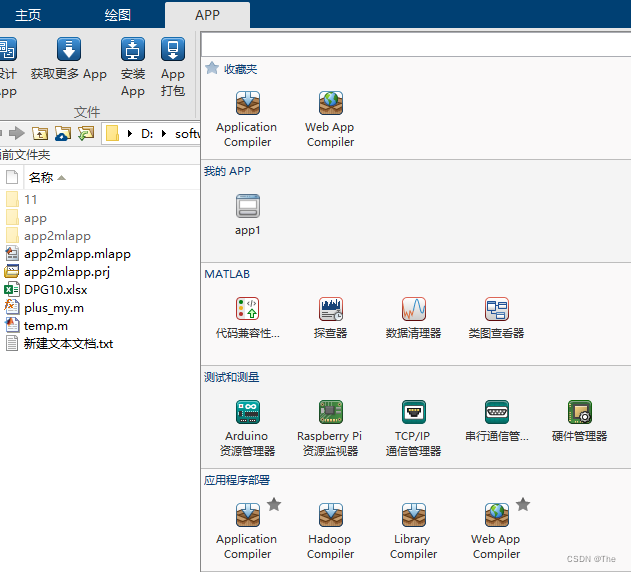Switch to the 主页 (Home) tab
The height and width of the screenshot is (572, 631).
pyautogui.click(x=28, y=15)
